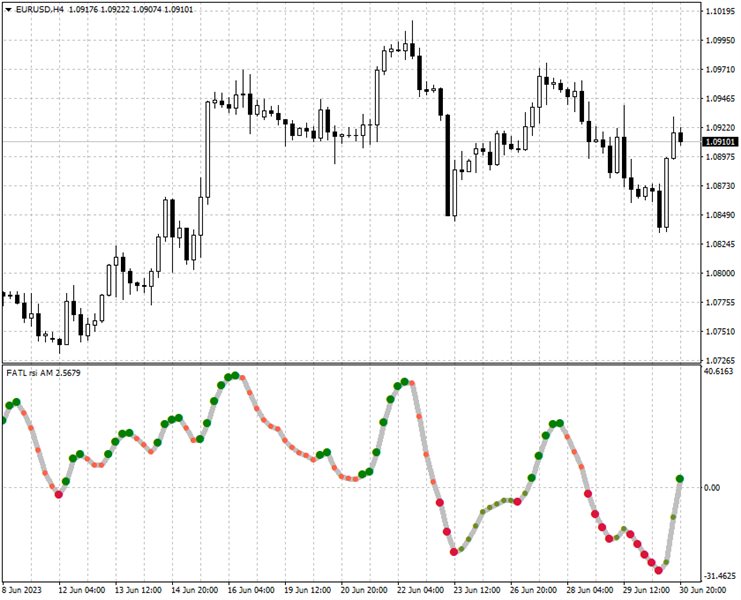The width and height of the screenshot is (741, 600).
Task: Select the FATL rsi AM 2.5679 indicator label
Action: (x=43, y=373)
